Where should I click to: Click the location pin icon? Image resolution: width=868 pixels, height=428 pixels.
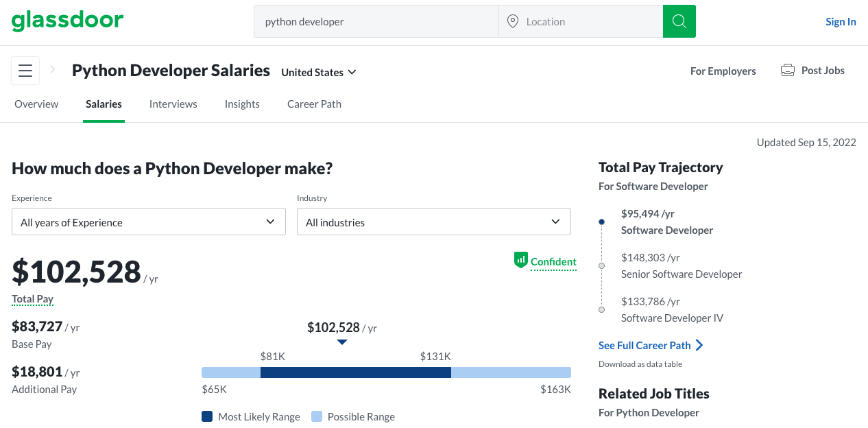tap(512, 21)
